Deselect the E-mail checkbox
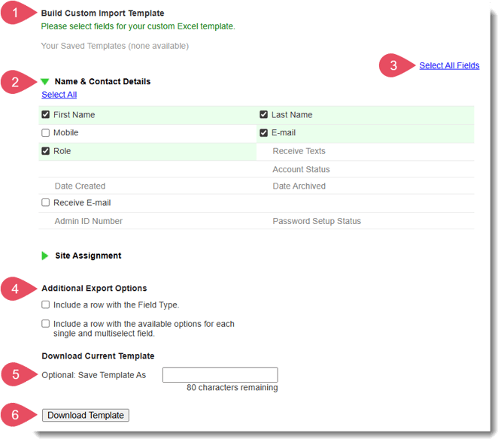The height and width of the screenshot is (445, 504). pyautogui.click(x=264, y=133)
